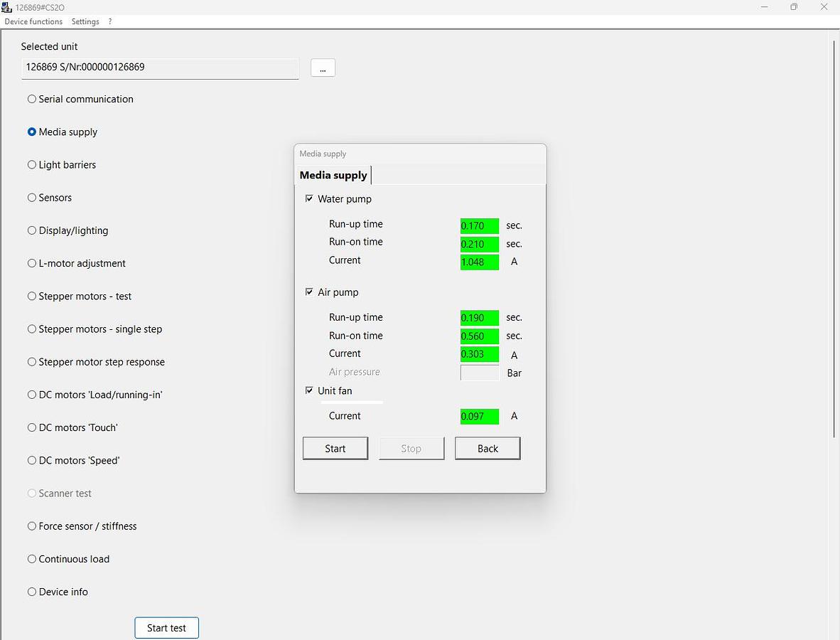Click the ellipsis browse button for unit

[323, 68]
